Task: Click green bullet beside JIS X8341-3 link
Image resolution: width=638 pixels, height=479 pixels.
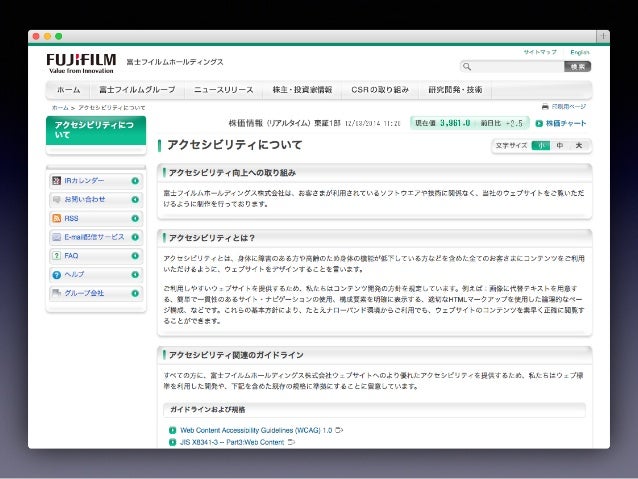Action: click(173, 442)
